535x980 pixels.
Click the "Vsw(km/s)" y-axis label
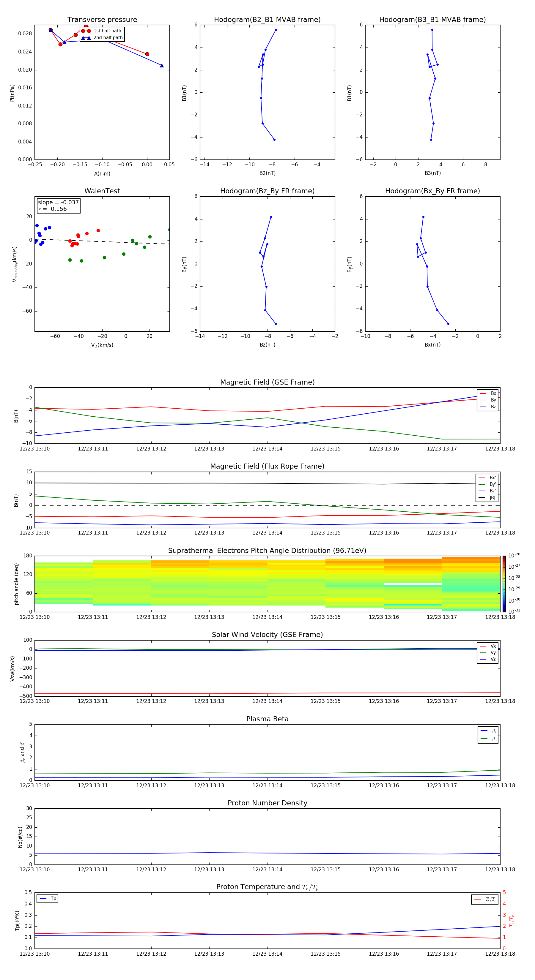tap(12, 668)
